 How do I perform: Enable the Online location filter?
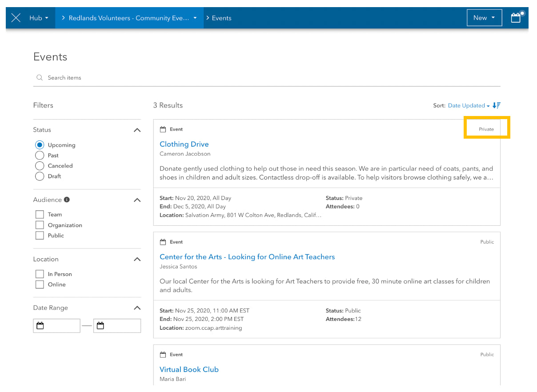coord(40,284)
